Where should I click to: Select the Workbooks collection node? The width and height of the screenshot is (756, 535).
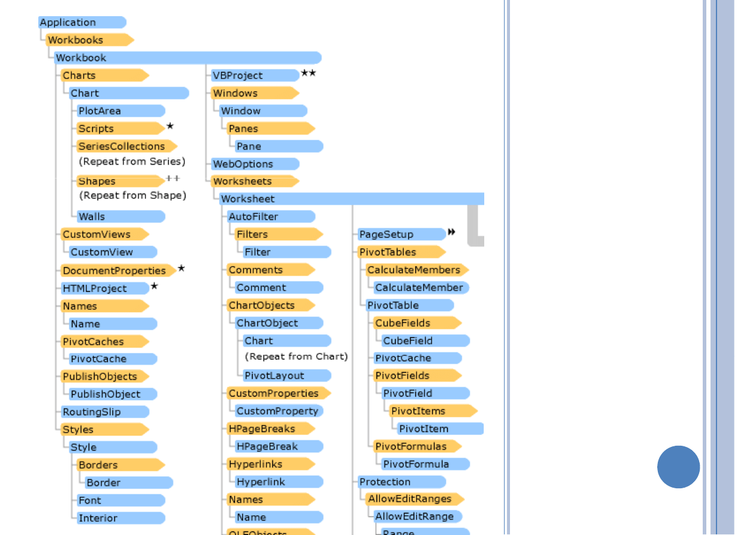click(90, 40)
